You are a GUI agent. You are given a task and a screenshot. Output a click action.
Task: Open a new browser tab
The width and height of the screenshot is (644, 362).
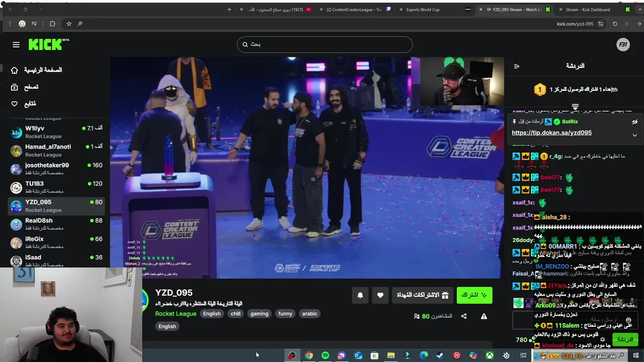[x=229, y=10]
